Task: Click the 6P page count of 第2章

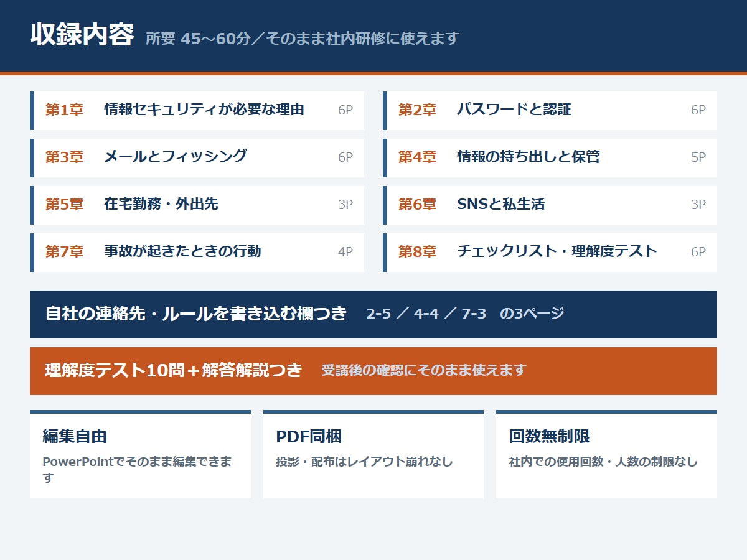Action: pos(698,110)
